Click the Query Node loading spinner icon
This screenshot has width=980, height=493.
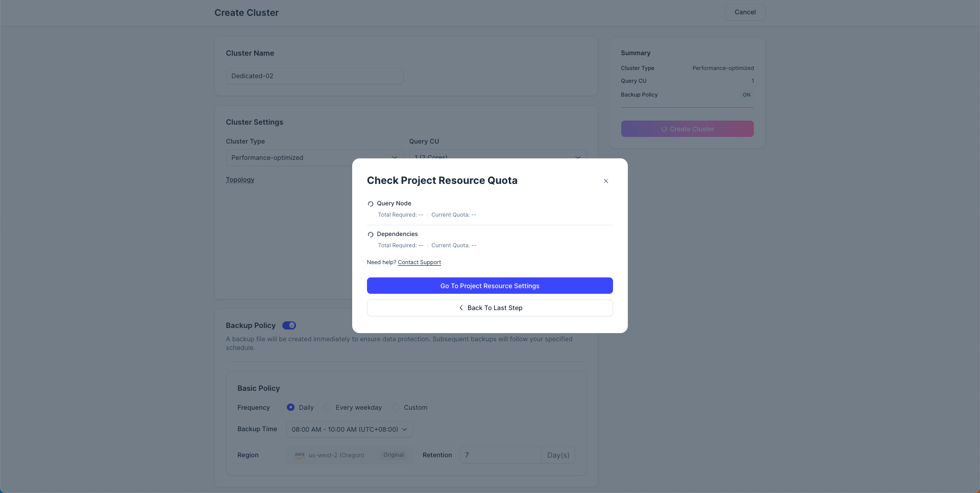(371, 204)
